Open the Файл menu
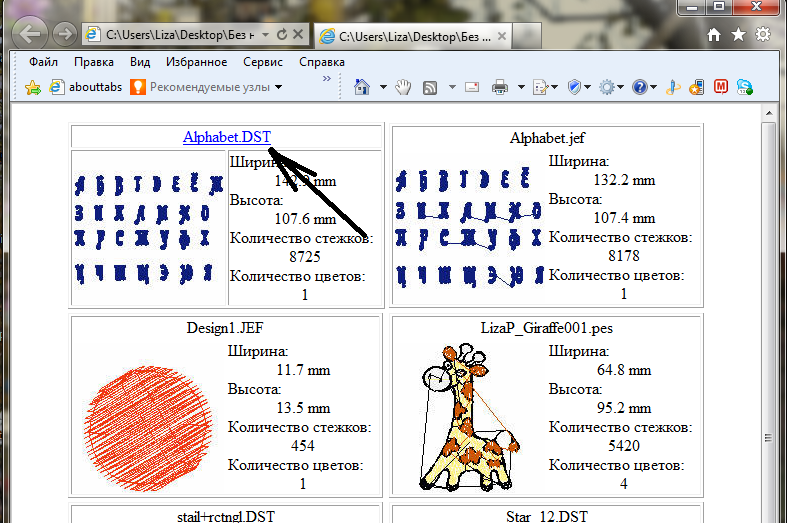 (43, 62)
